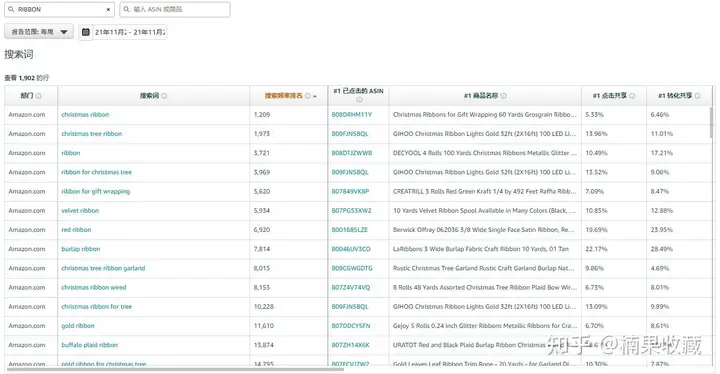Select click share 19.69% in red ribbon row

(596, 230)
